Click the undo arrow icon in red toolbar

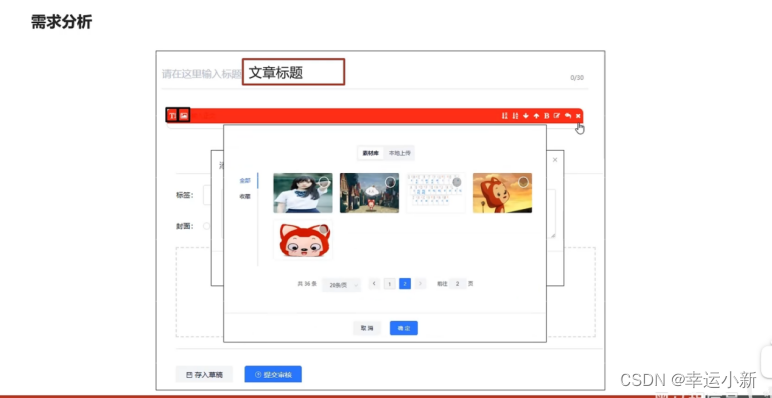(x=568, y=116)
